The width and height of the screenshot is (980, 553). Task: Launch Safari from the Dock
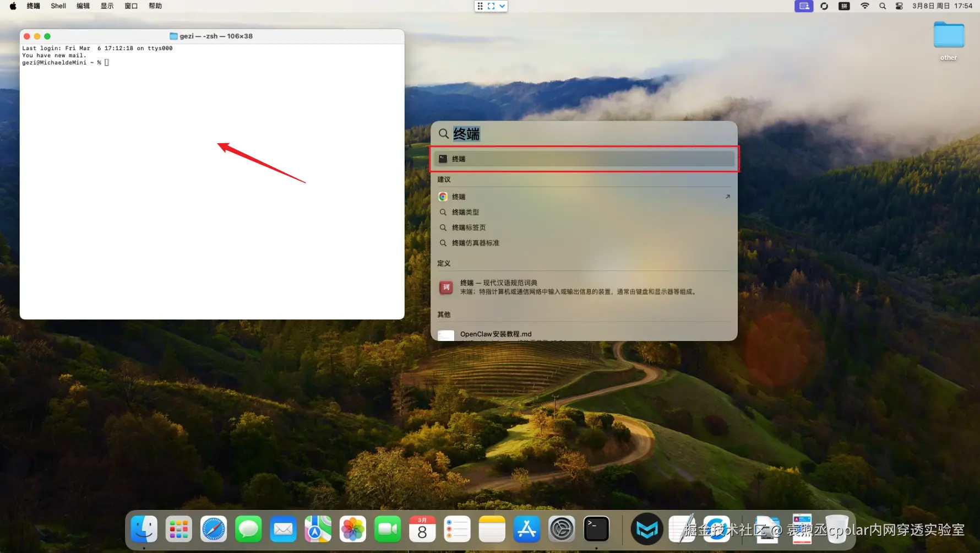pos(214,529)
